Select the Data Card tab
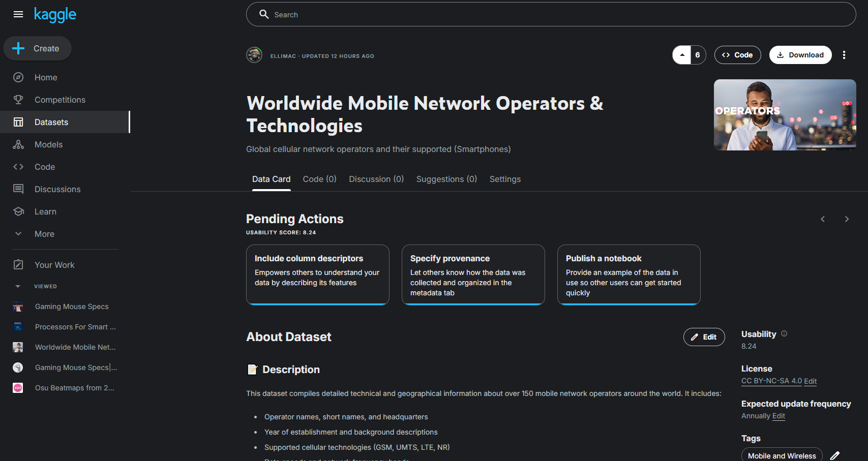 point(271,179)
